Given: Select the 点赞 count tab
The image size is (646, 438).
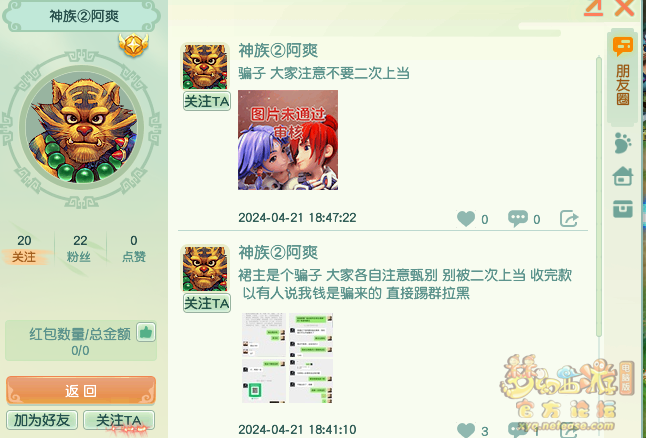Looking at the screenshot, I should (133, 248).
